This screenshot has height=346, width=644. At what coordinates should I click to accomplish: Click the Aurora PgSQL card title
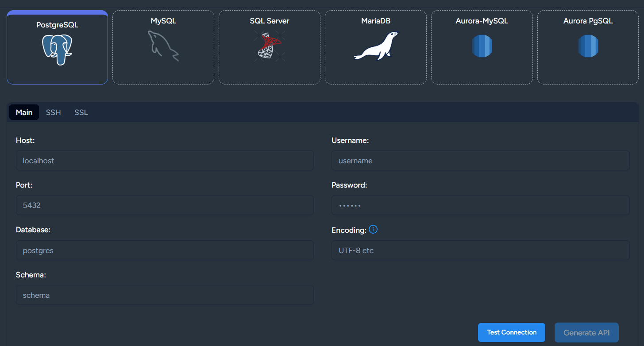(588, 21)
